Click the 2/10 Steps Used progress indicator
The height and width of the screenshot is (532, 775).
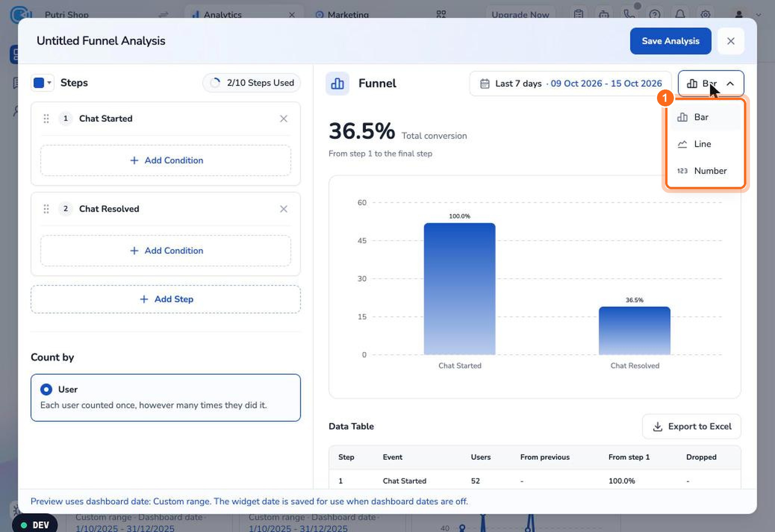252,83
